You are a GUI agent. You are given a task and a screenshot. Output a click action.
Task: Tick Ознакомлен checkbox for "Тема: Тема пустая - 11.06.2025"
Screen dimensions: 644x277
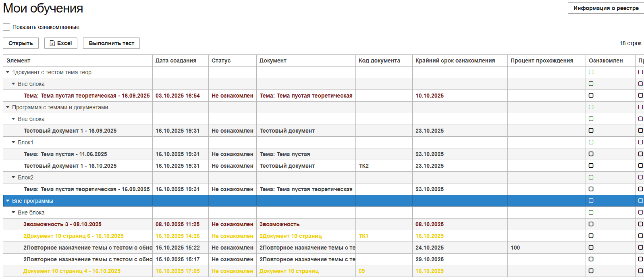click(x=591, y=154)
